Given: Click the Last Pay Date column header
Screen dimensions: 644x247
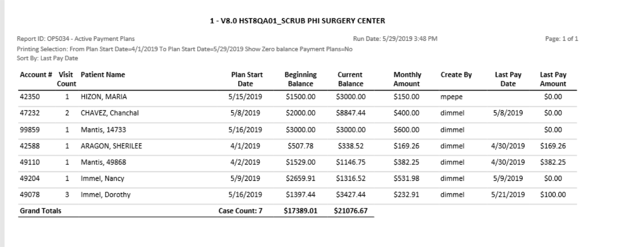Looking at the screenshot, I should click(x=508, y=79).
